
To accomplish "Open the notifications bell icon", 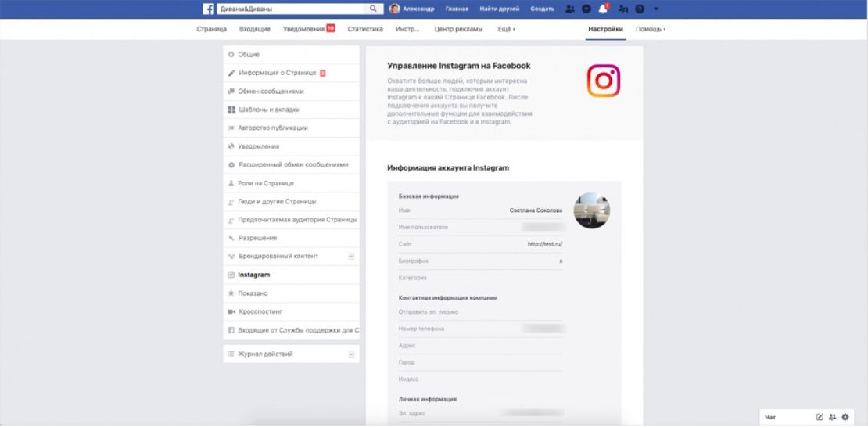I will (603, 9).
